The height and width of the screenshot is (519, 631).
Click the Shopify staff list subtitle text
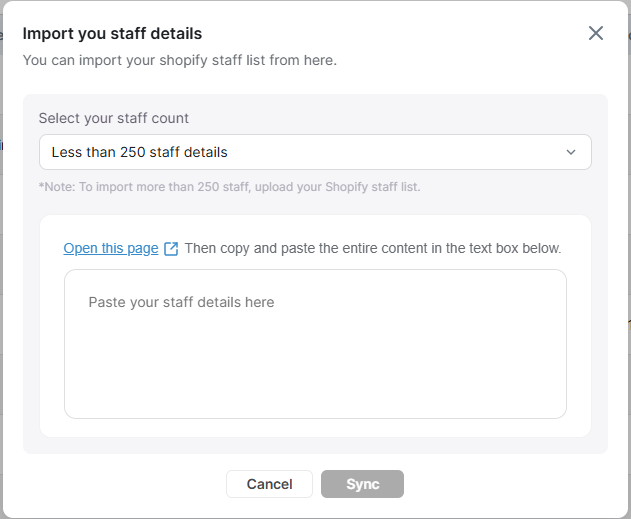[180, 60]
